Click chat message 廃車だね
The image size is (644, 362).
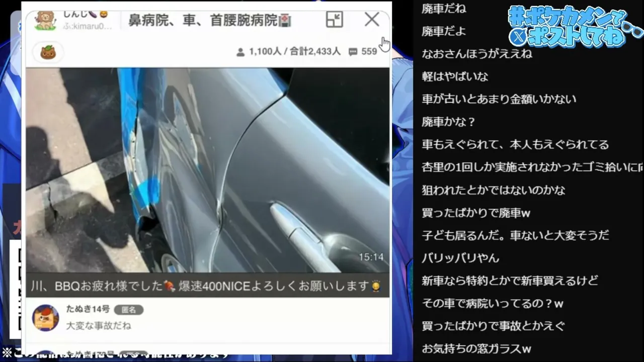click(444, 9)
